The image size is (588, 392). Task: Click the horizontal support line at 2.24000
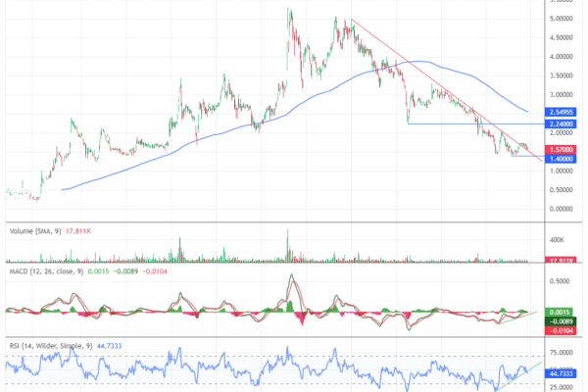470,124
